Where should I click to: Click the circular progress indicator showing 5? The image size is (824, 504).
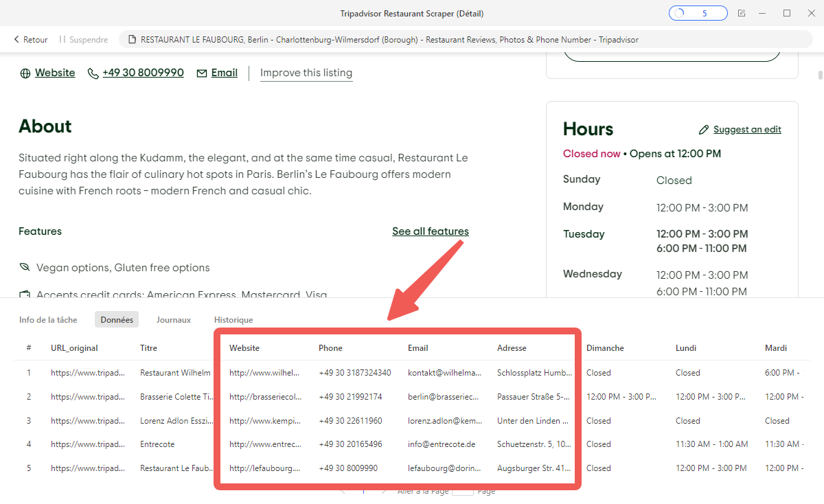click(698, 12)
